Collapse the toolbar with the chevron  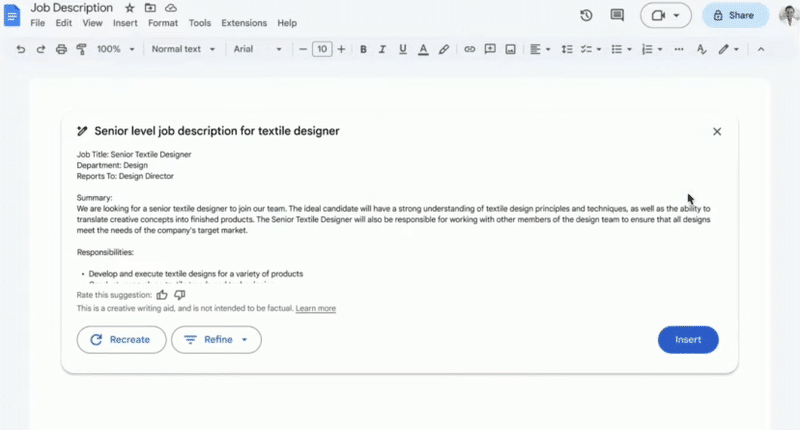click(x=761, y=49)
